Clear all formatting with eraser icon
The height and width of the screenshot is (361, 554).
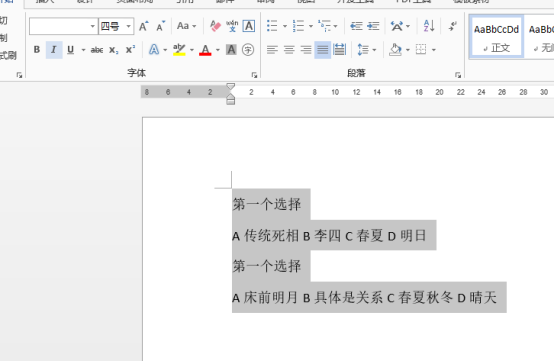[x=215, y=26]
